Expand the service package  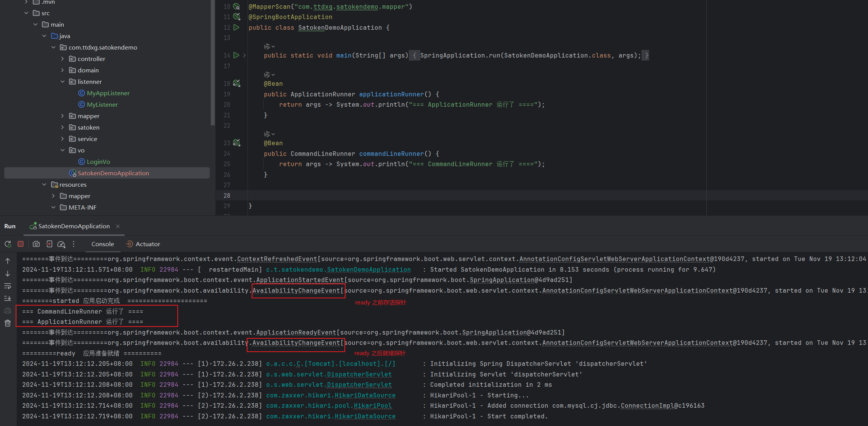63,139
